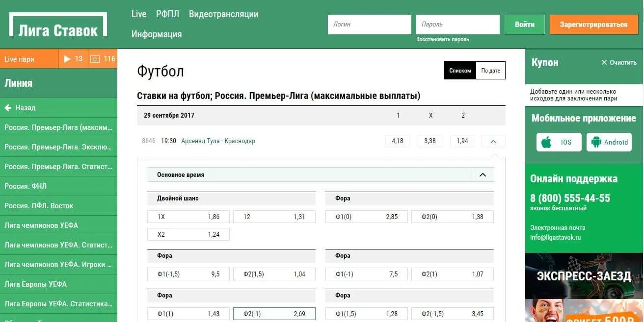
Task: Open Россия. ФНЛ in sidebar
Action: [58, 186]
